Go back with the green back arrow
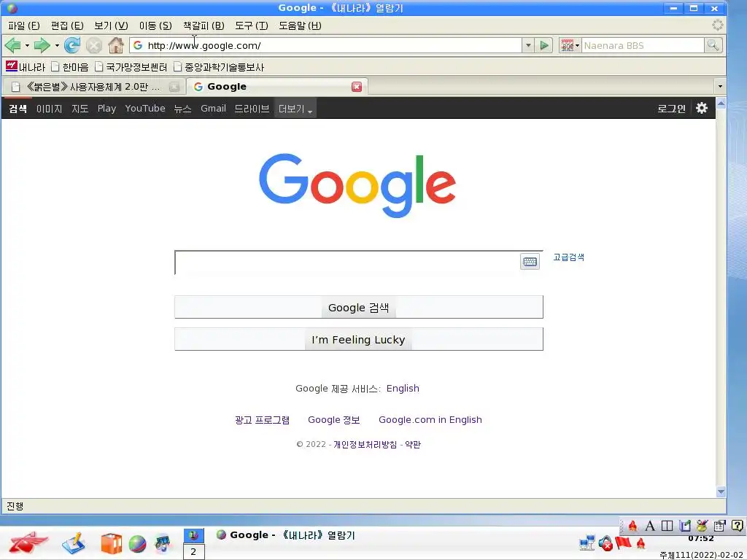 (x=13, y=46)
